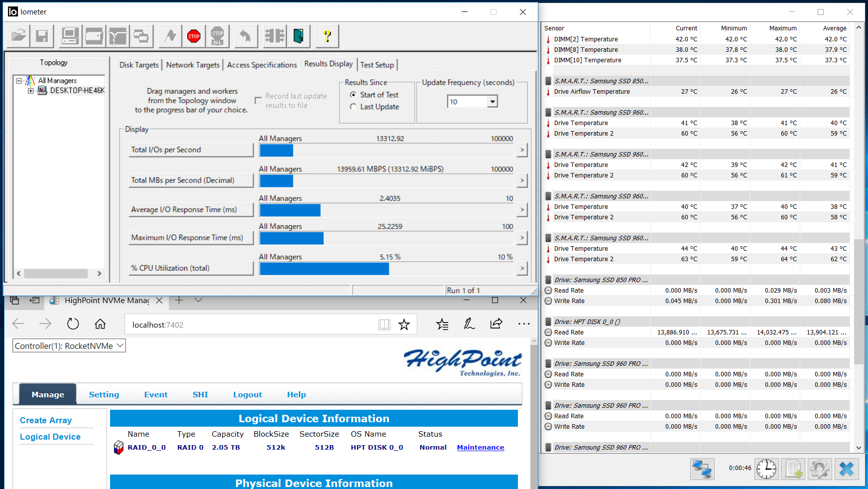
Task: Click arrow button beside Total MBs per Second bar
Action: pyautogui.click(x=522, y=180)
